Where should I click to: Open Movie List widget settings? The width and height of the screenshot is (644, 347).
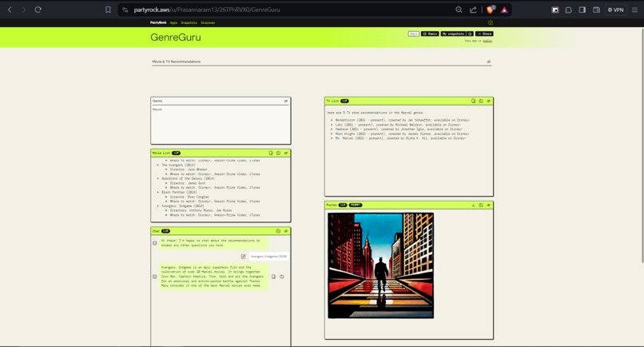point(286,153)
